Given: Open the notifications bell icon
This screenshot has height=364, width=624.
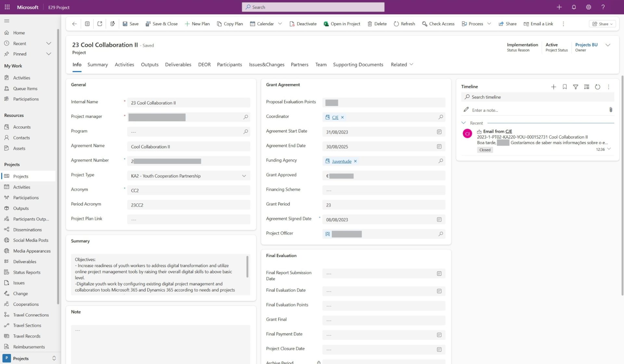Looking at the screenshot, I should click(x=574, y=7).
